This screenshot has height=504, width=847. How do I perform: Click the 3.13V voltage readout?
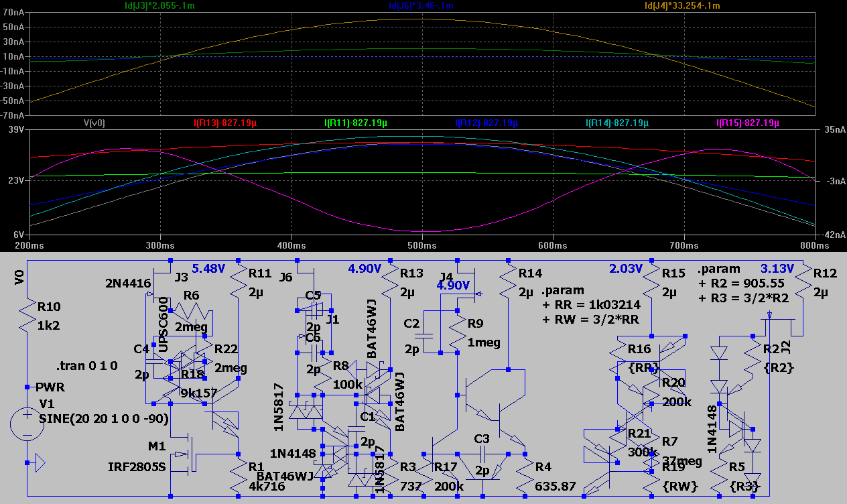[x=777, y=269]
